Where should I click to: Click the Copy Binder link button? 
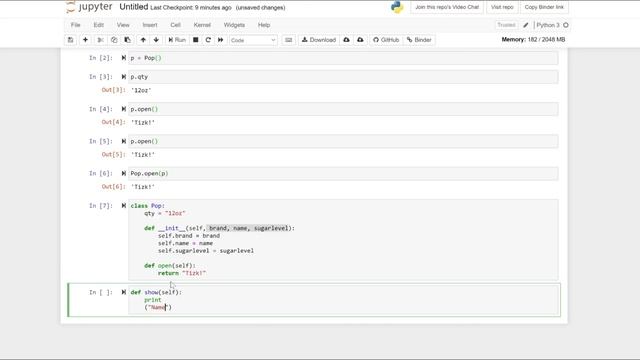tap(544, 7)
